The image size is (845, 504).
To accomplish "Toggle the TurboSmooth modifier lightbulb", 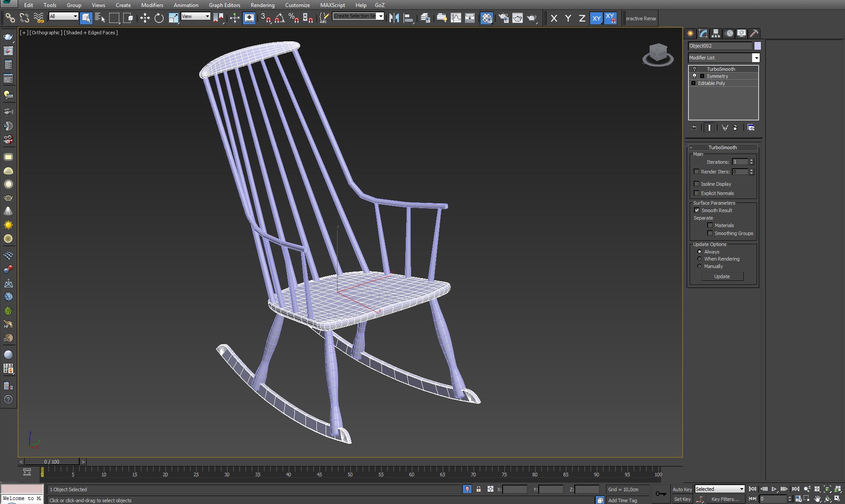I will [694, 69].
